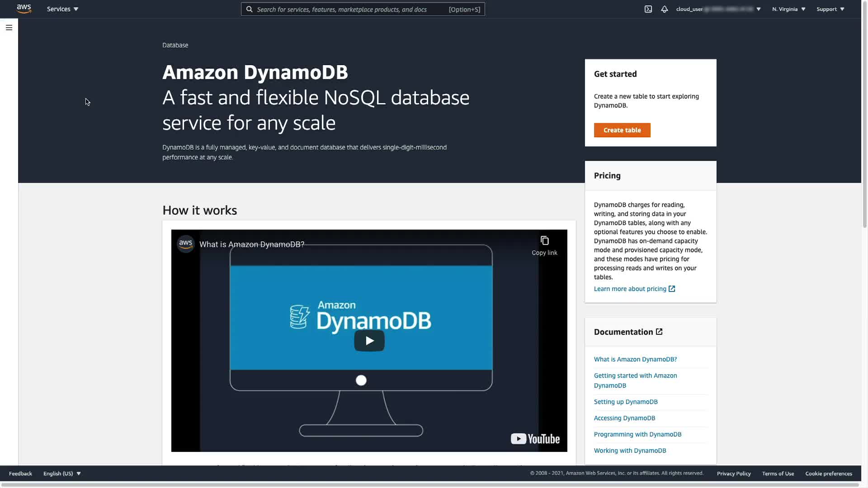The image size is (868, 488).
Task: Click the Create table button
Action: pyautogui.click(x=622, y=130)
